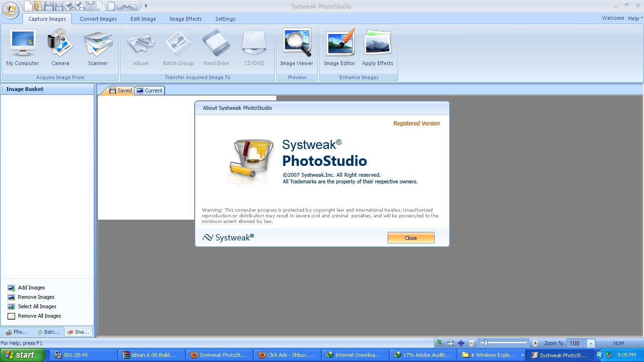
Task: Switch to Capture Images ribbon tab
Action: pos(47,19)
